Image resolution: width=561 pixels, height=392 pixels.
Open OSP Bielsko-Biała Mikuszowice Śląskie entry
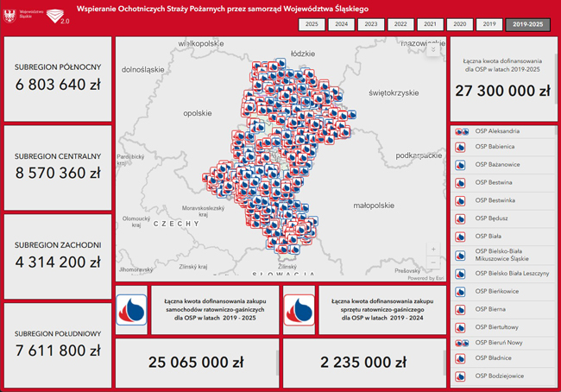(x=502, y=255)
